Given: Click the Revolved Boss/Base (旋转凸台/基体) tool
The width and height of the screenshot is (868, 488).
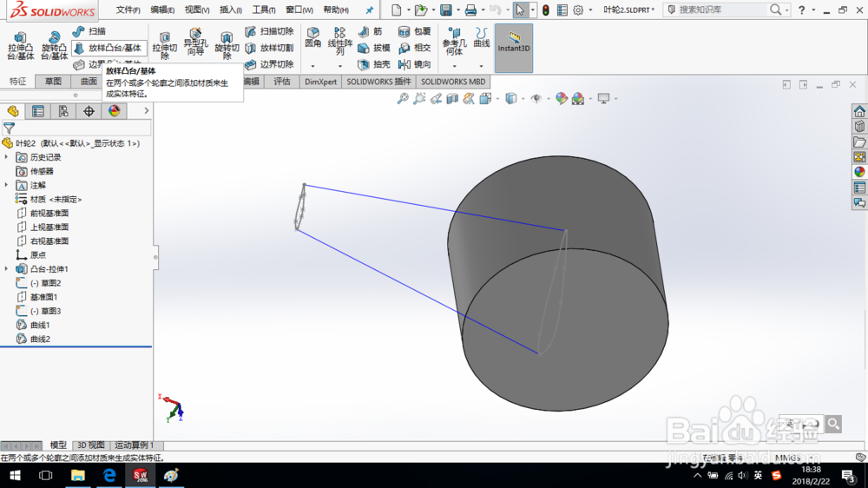Looking at the screenshot, I should click(54, 45).
